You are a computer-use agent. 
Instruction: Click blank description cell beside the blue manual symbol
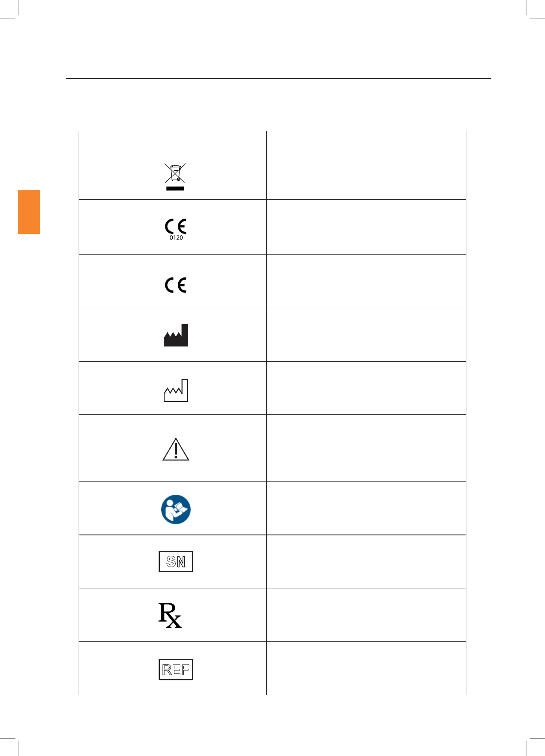click(366, 508)
